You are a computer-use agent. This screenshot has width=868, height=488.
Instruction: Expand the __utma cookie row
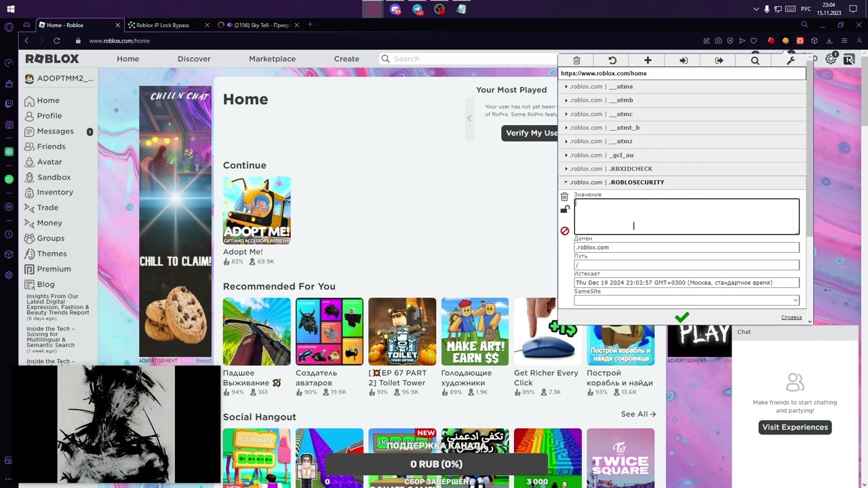click(682, 87)
